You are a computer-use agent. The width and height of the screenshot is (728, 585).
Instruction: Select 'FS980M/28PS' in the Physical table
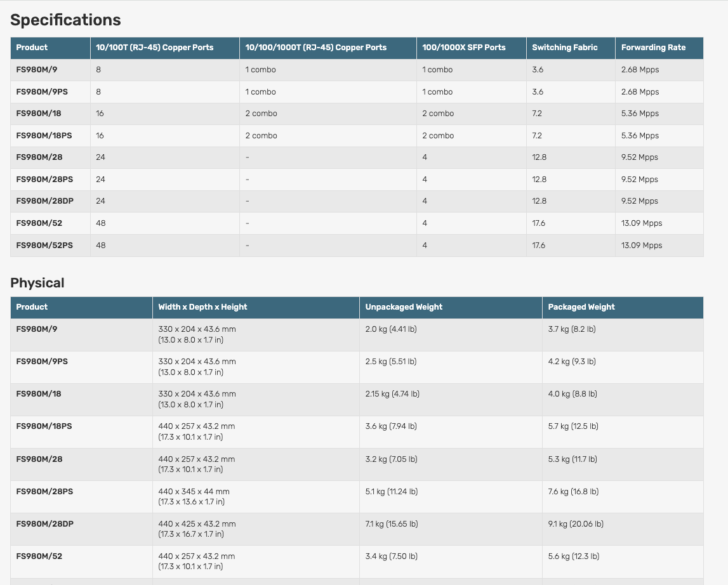[44, 491]
